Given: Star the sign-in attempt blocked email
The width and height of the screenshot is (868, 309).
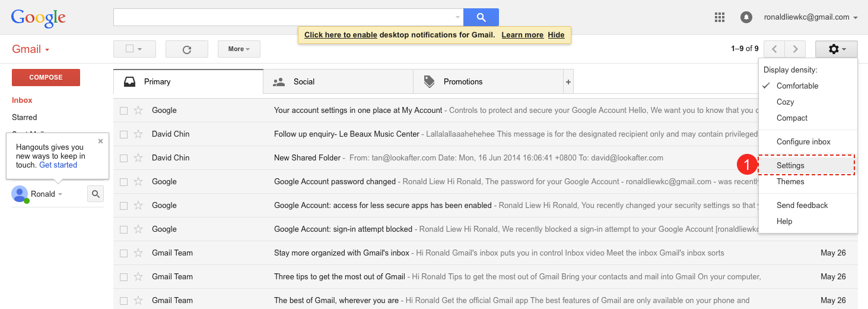Looking at the screenshot, I should (x=138, y=229).
